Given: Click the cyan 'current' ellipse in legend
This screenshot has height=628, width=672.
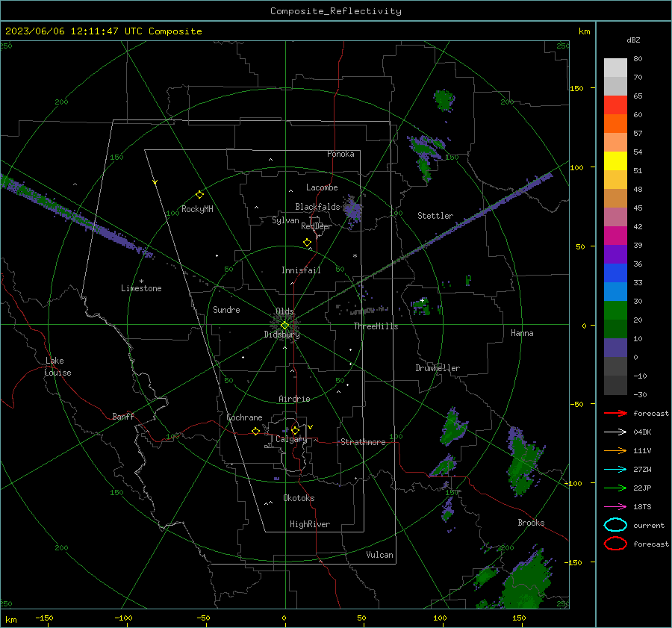Looking at the screenshot, I should 615,525.
